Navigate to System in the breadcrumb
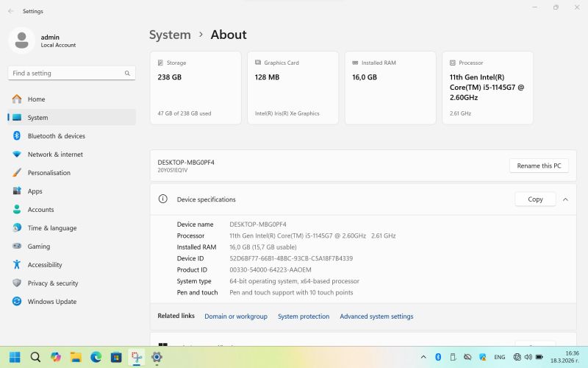Image resolution: width=588 pixels, height=368 pixels. click(x=170, y=35)
